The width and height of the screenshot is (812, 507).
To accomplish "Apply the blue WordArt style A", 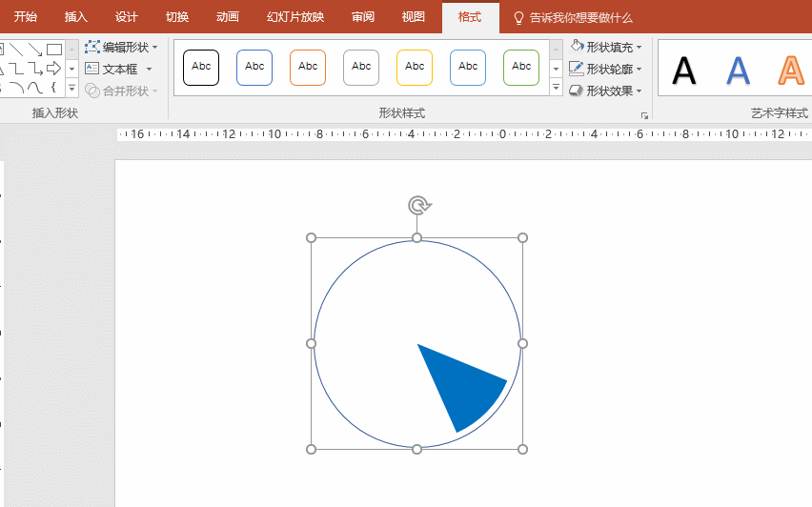I will (738, 71).
